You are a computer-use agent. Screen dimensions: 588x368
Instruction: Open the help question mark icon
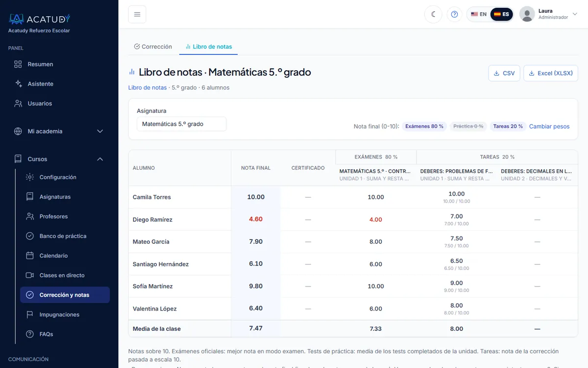point(454,14)
